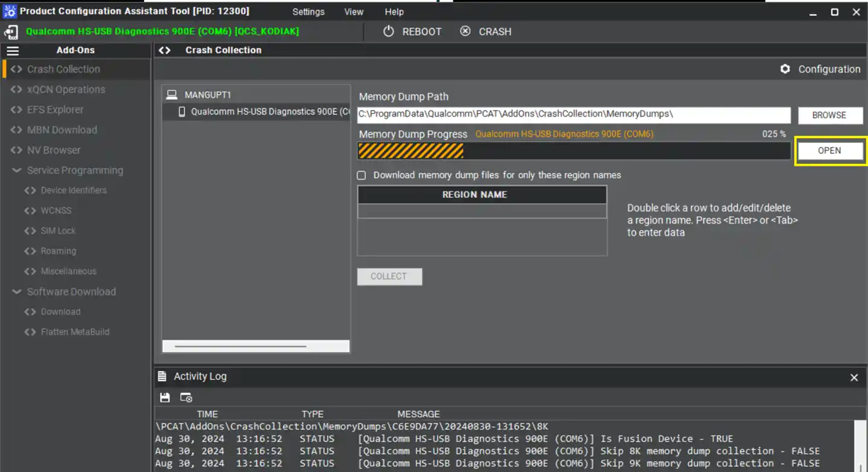Image resolution: width=868 pixels, height=472 pixels.
Task: Click the Activity Log vertical scrollbar
Action: click(x=860, y=446)
